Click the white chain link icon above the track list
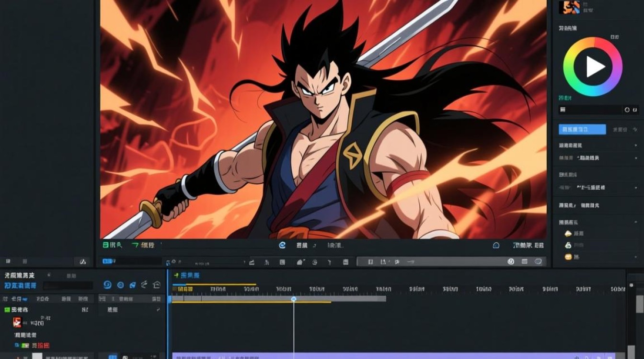 pyautogui.click(x=144, y=285)
